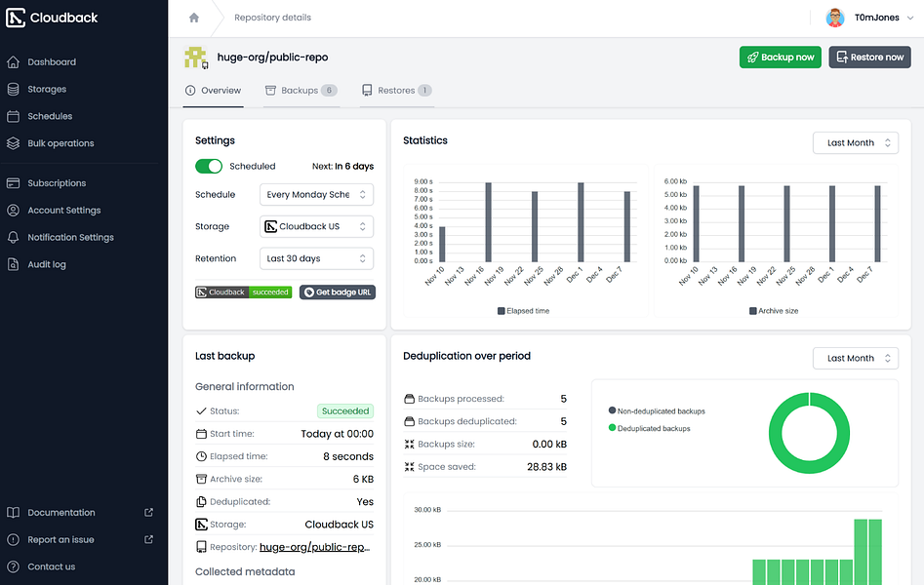Click the Restores tab icon

click(x=367, y=90)
